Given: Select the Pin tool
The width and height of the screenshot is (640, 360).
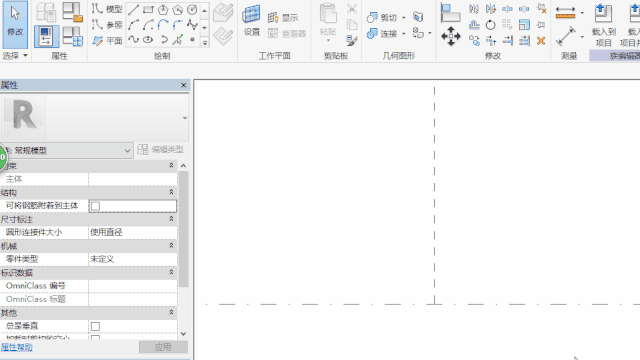Looking at the screenshot, I should point(541,25).
